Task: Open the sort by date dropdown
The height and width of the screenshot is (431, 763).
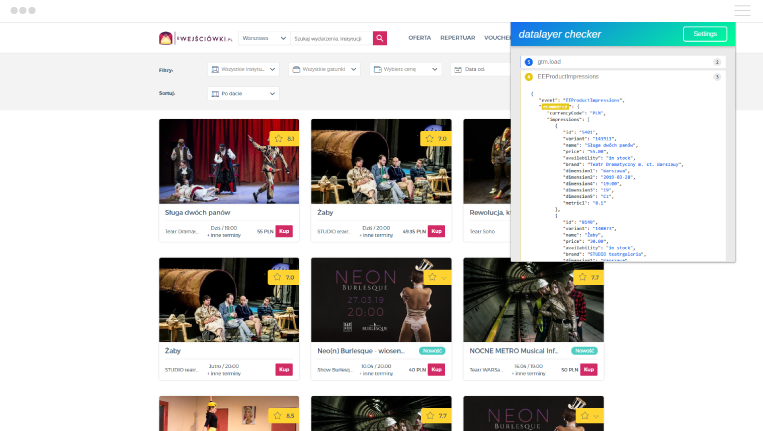Action: (x=243, y=93)
